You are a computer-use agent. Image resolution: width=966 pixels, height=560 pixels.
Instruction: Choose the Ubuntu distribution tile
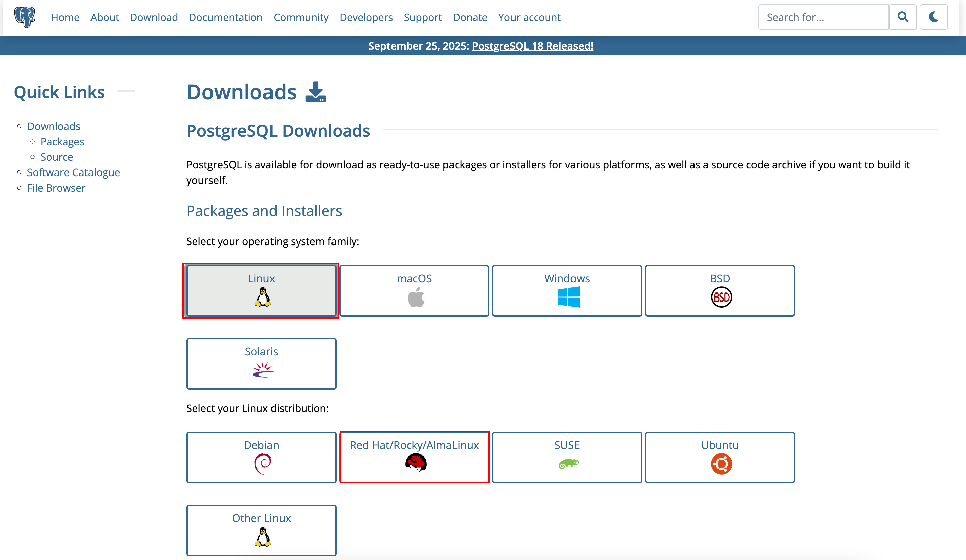click(x=720, y=458)
